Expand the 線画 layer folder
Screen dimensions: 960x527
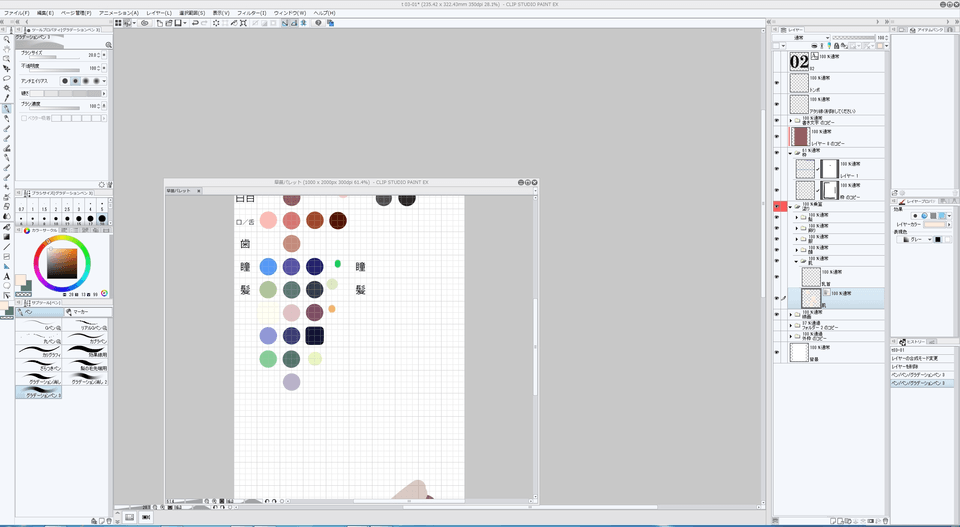[x=791, y=314]
